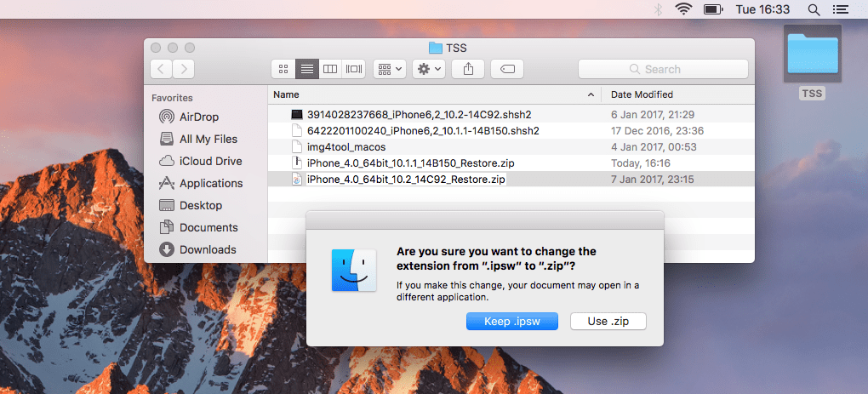This screenshot has height=394, width=868.
Task: Go back with the left arrow
Action: (x=161, y=69)
